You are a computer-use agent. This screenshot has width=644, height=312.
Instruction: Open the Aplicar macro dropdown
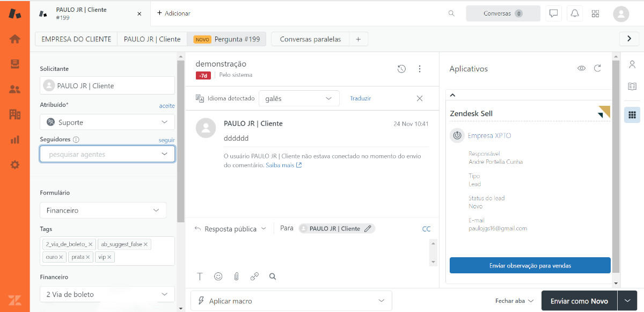(x=291, y=300)
